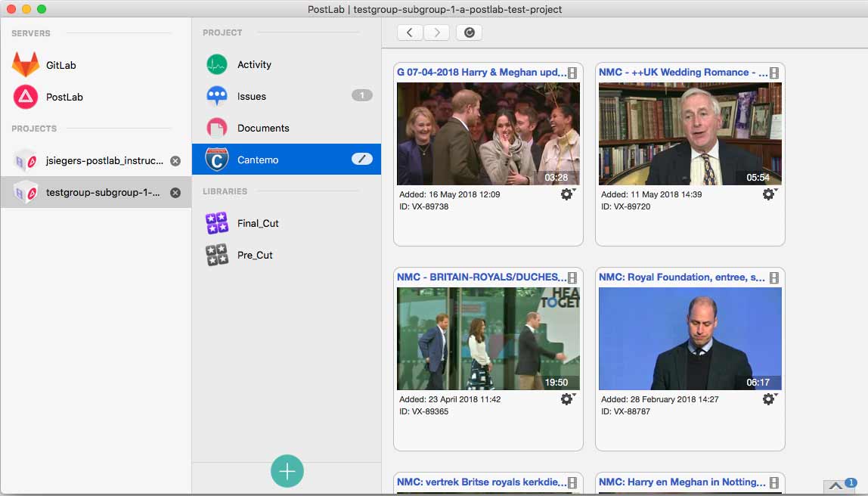This screenshot has width=868, height=496.
Task: Expand the notification panel at bottom right
Action: [835, 487]
